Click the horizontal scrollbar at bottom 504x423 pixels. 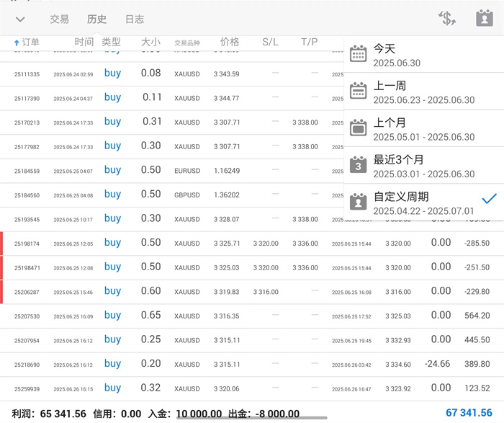click(x=252, y=418)
